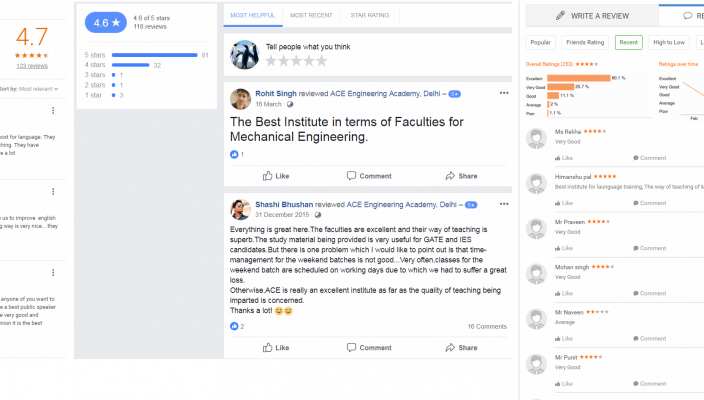
Task: Comment on Mr Praveen's review
Action: pyautogui.click(x=650, y=248)
